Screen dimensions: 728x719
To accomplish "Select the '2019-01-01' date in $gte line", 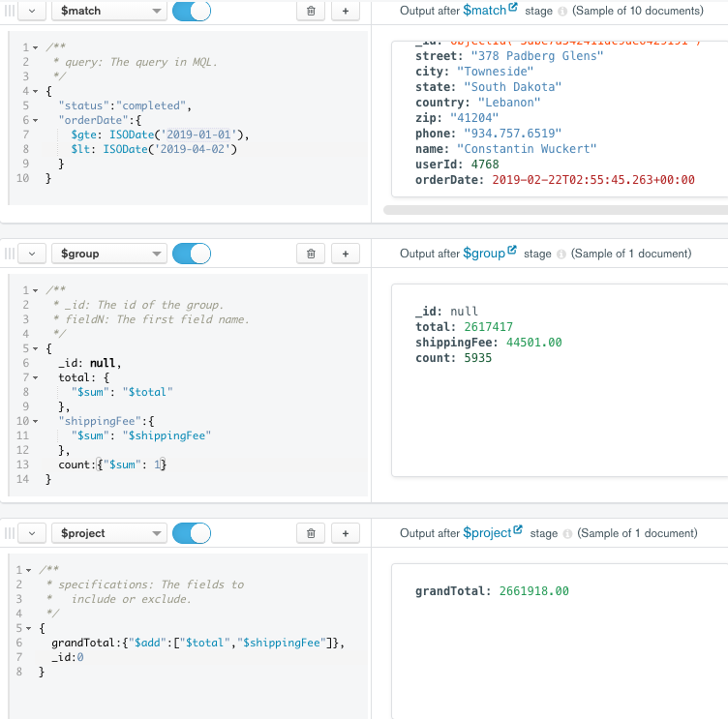I will pyautogui.click(x=198, y=135).
